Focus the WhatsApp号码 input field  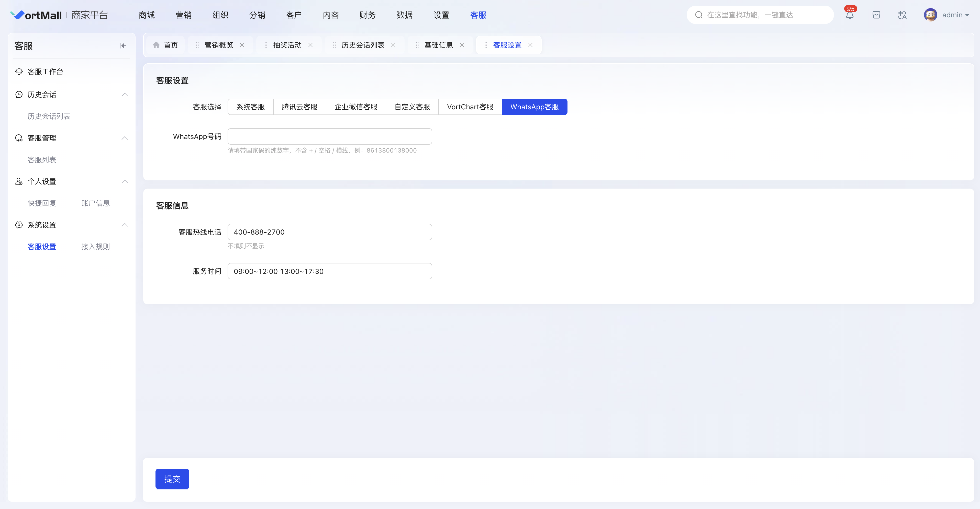[x=330, y=136]
